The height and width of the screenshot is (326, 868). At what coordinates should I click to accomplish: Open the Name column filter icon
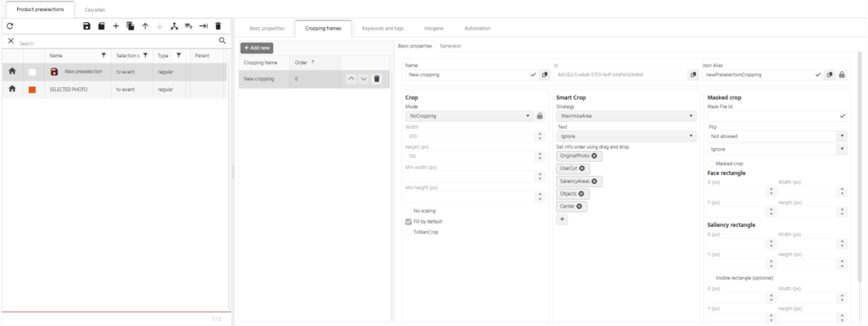[103, 55]
